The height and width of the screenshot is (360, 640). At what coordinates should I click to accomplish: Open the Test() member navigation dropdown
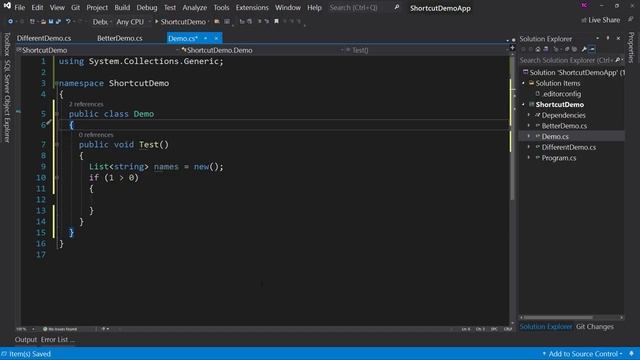coord(426,50)
